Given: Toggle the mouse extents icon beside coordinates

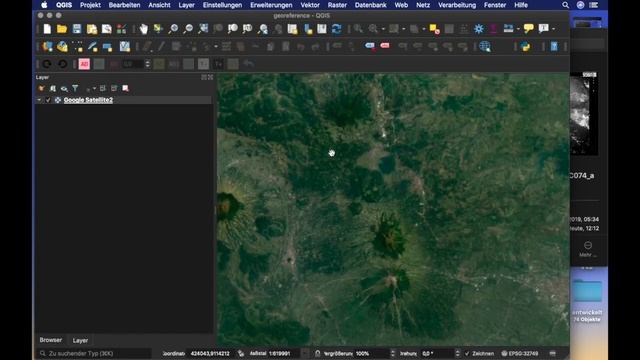Looking at the screenshot, I should (x=241, y=353).
